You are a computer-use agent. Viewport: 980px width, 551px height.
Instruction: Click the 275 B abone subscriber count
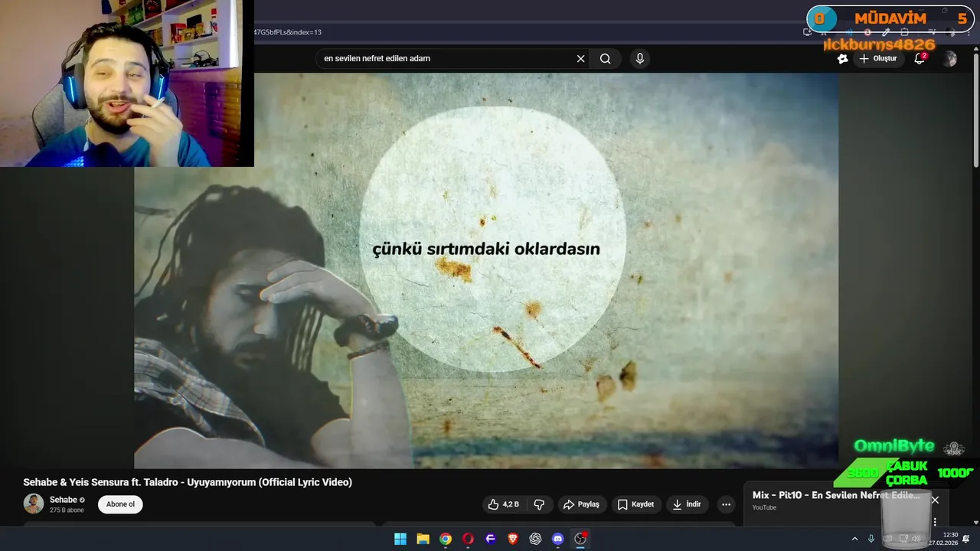pyautogui.click(x=67, y=510)
